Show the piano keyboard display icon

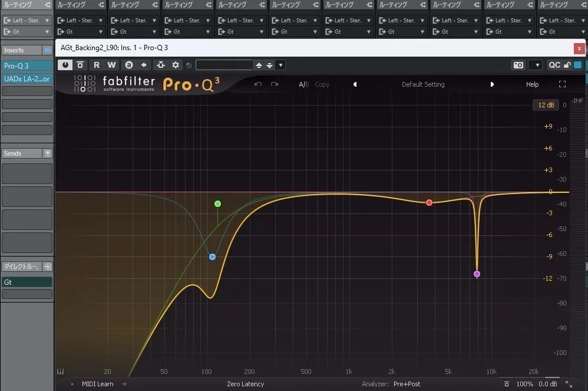click(x=60, y=372)
